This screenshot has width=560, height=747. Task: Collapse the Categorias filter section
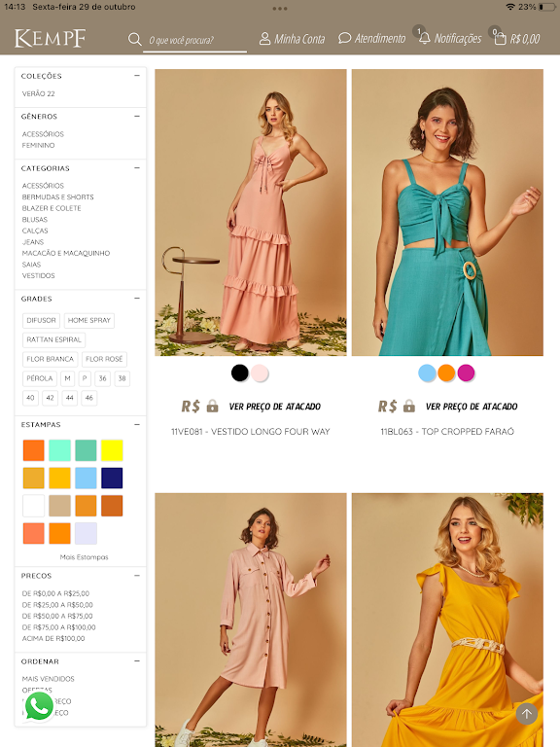tap(137, 167)
